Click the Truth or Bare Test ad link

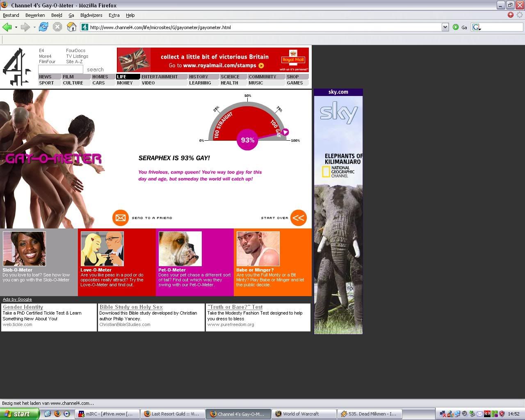point(235,307)
